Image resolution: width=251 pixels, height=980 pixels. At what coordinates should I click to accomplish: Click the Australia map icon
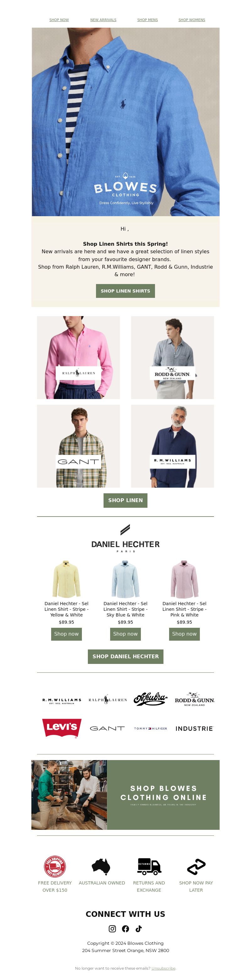[101, 867]
